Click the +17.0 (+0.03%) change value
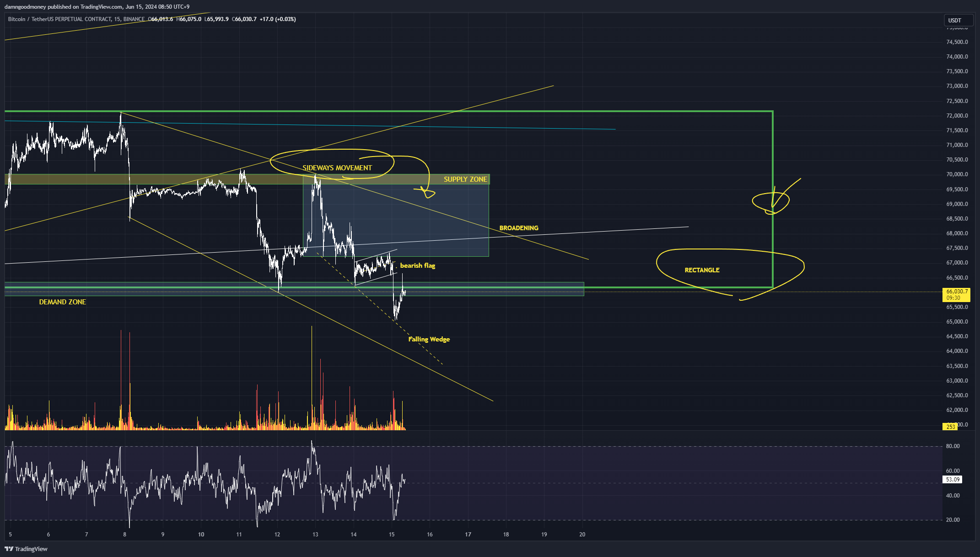This screenshot has height=557, width=980. coord(278,19)
